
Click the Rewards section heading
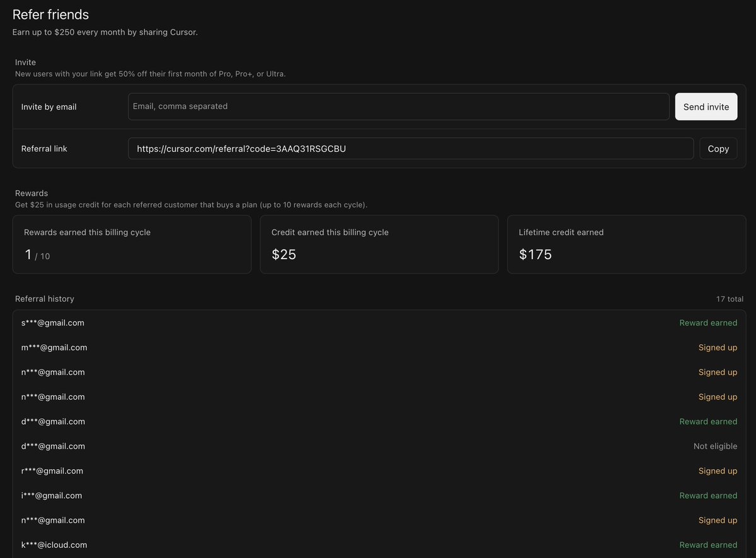click(31, 193)
